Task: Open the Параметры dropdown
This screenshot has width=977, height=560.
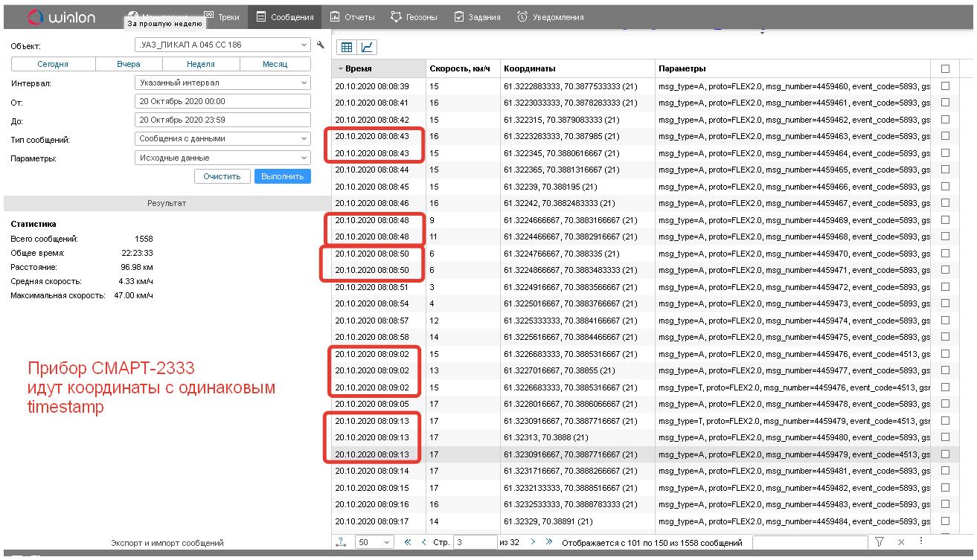Action: coord(222,158)
